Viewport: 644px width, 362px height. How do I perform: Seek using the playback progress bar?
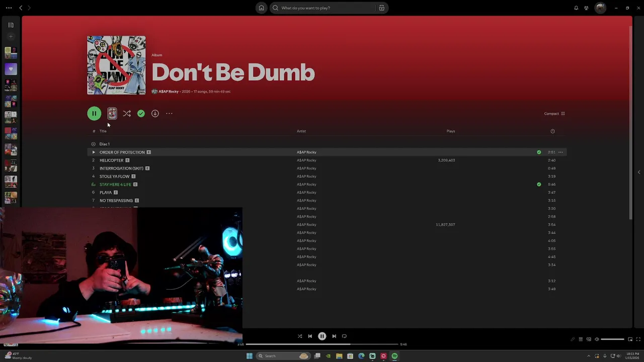tap(322, 344)
